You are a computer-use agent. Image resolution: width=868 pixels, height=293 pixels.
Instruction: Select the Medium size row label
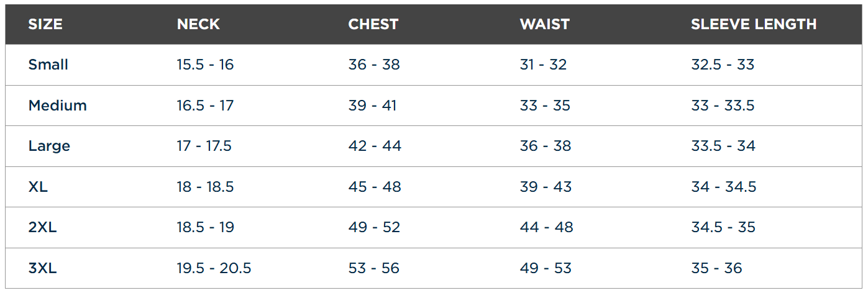[58, 106]
